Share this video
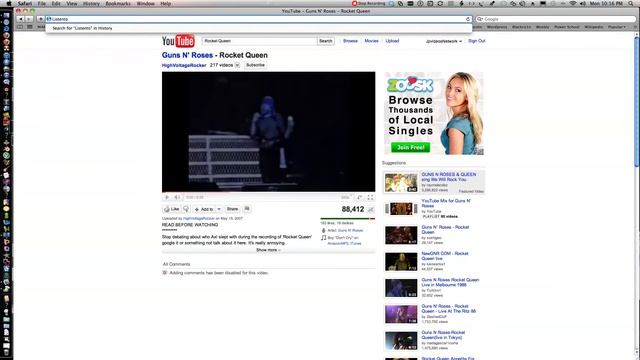640x360 pixels. (232, 209)
